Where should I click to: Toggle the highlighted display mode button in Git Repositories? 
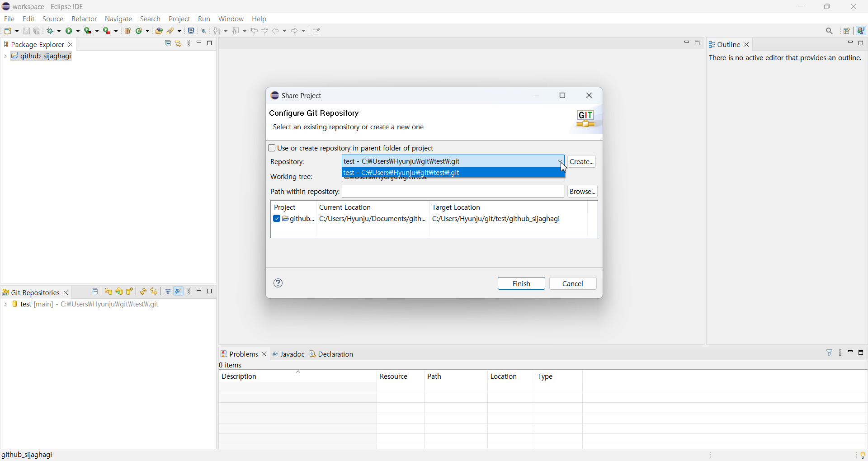(179, 292)
